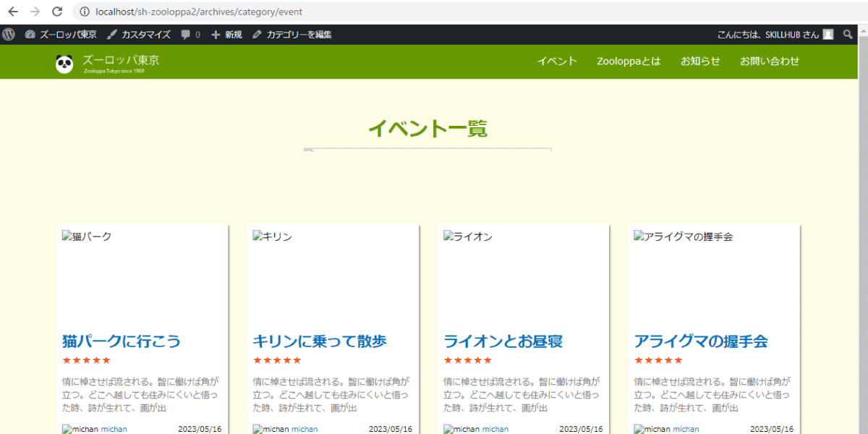Click the イベント一覧 page heading
Screen dimensions: 868x434
428,129
